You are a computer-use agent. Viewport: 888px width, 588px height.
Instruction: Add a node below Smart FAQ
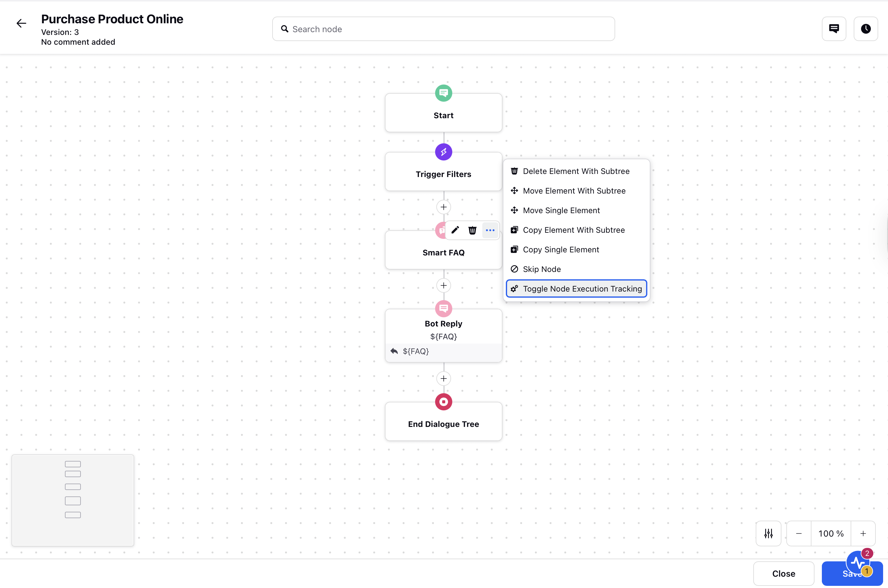click(x=443, y=285)
